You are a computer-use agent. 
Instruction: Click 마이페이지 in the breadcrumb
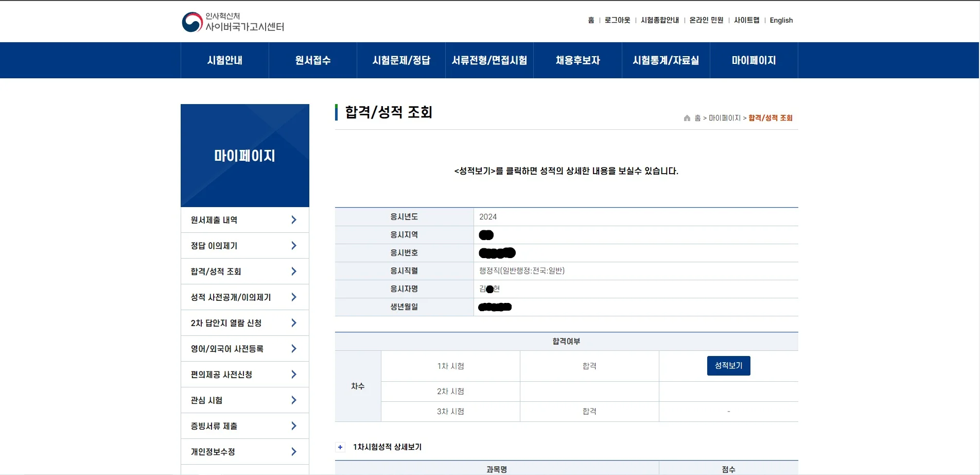725,118
